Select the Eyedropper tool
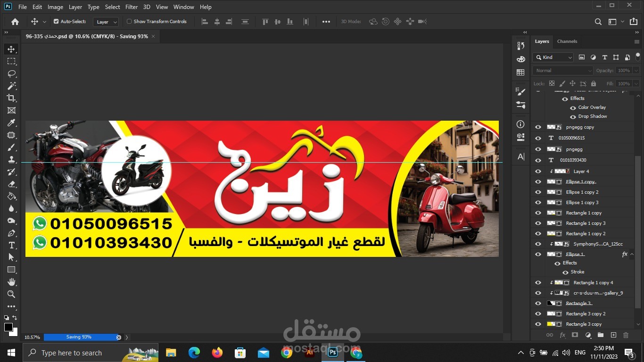 coord(11,123)
